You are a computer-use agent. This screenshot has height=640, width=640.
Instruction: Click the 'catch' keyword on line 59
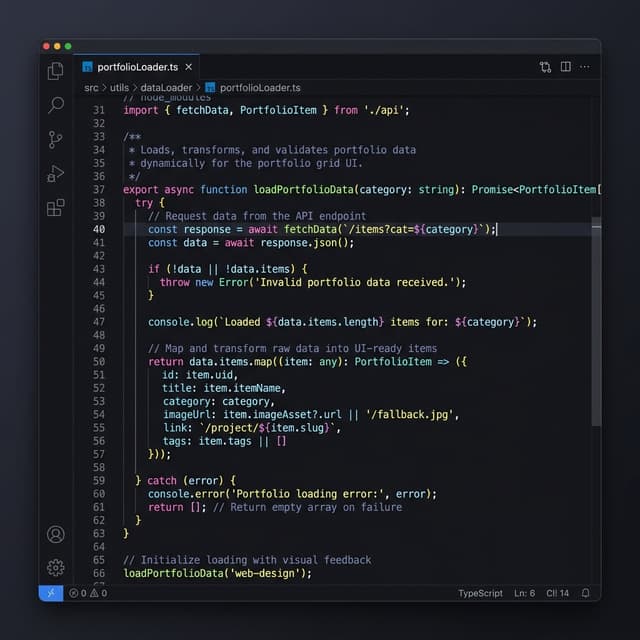click(162, 481)
